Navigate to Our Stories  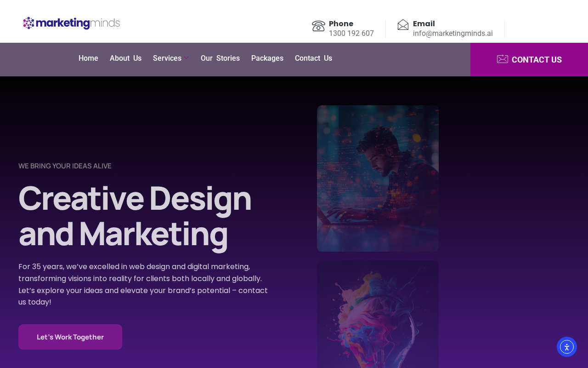[x=220, y=58]
